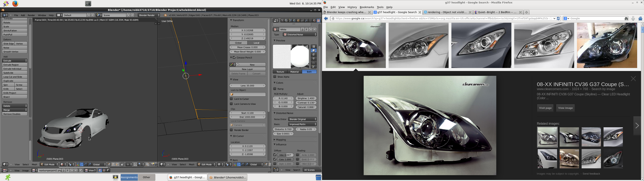Screen dimensions: 644x181
Task: Toggle the Grease Pencil checkbox
Action: [234, 58]
